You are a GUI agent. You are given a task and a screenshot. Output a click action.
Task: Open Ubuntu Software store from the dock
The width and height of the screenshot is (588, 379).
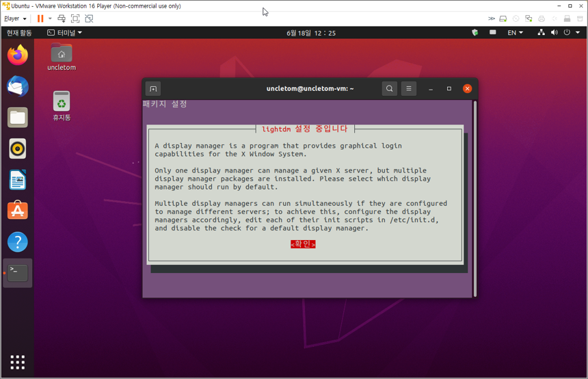17,211
